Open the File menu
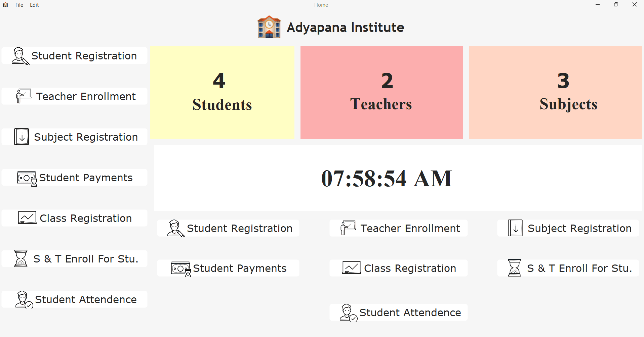The height and width of the screenshot is (337, 644). (19, 5)
